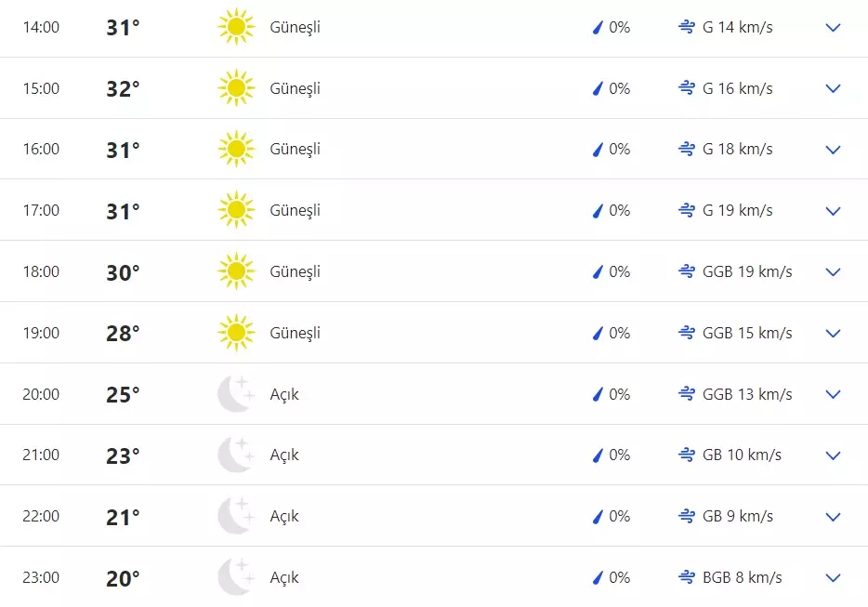868x607 pixels.
Task: Click the raindrop icon for 15:00
Action: [x=598, y=88]
